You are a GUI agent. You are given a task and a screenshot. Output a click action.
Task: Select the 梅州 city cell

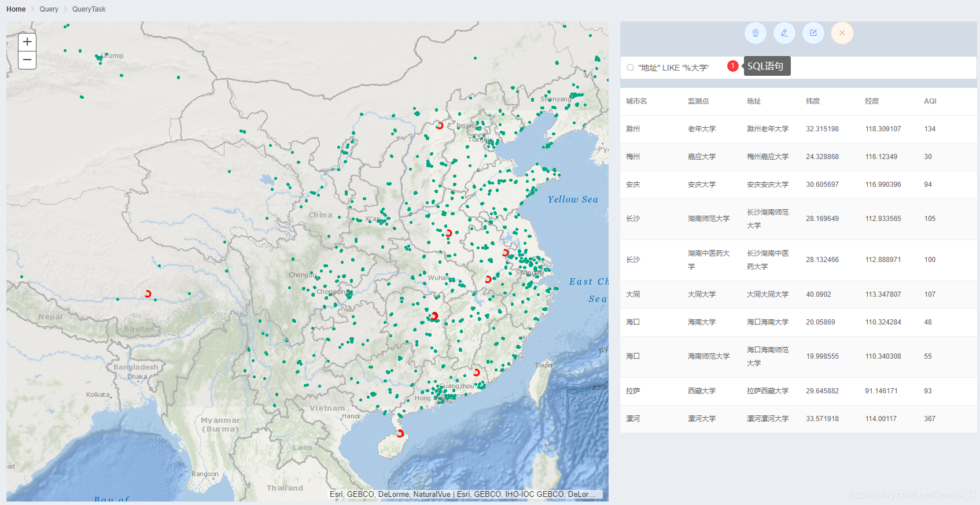[633, 157]
